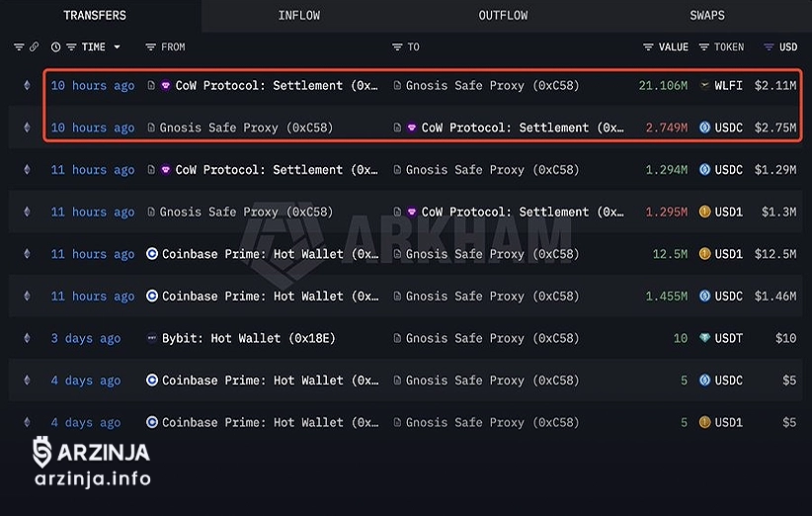Screen dimensions: 812x516
Task: Click the WLFI token icon
Action: click(x=705, y=86)
